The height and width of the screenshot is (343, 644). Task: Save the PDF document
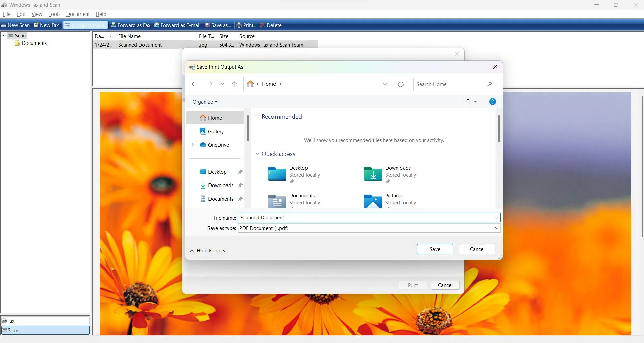point(434,249)
